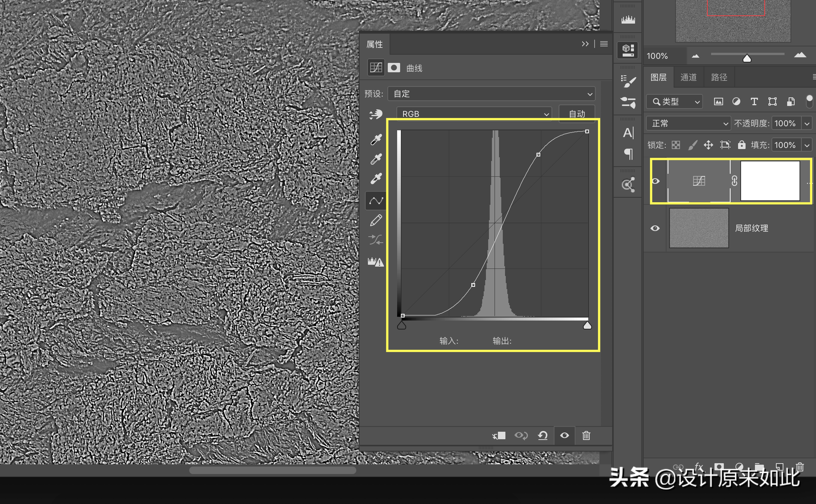Lock transparent pixels
The image size is (816, 504).
coord(676,145)
